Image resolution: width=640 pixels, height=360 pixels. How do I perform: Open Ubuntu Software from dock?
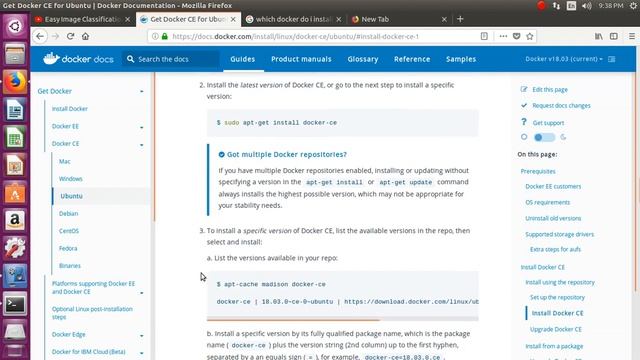15,193
